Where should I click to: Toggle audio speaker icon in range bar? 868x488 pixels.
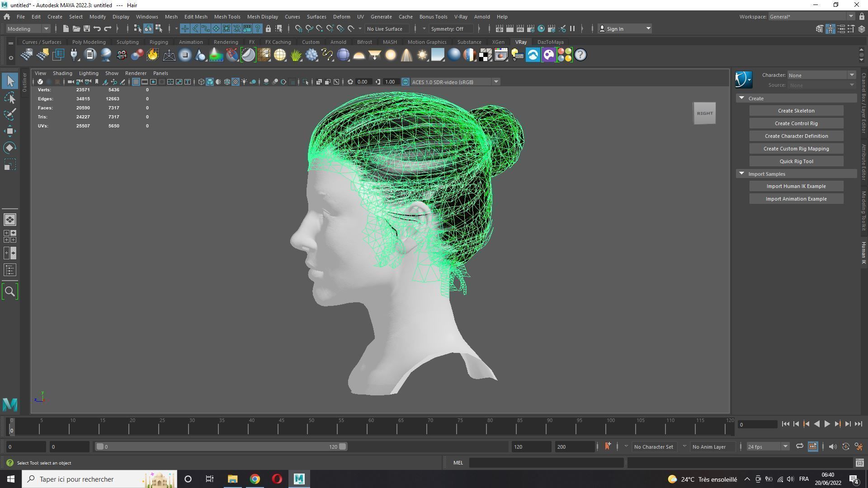[x=832, y=446]
